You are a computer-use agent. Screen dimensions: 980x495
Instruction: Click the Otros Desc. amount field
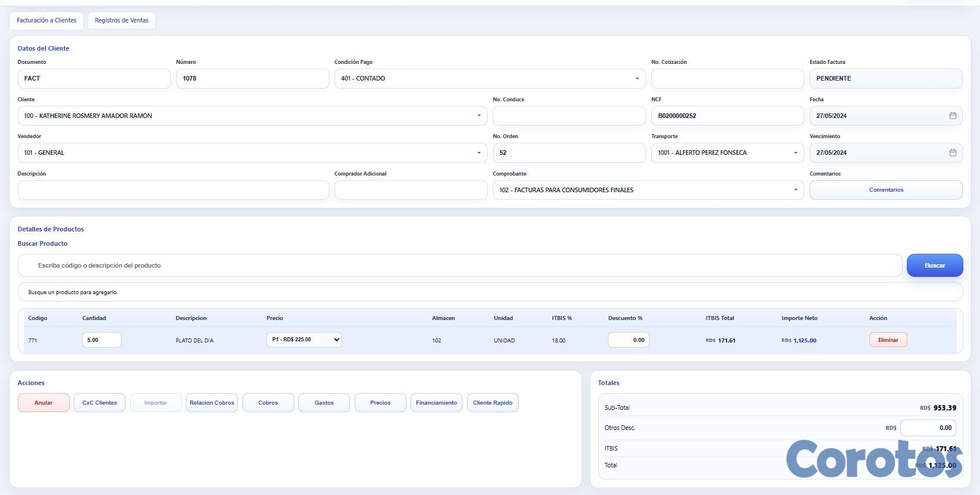928,428
